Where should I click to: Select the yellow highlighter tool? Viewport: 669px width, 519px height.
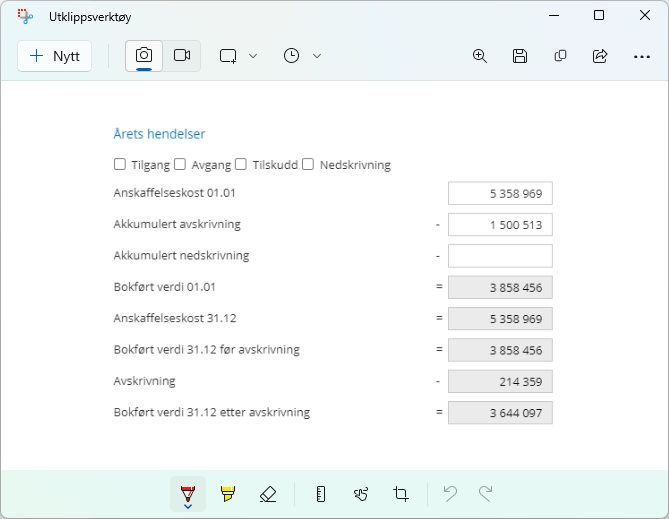228,494
